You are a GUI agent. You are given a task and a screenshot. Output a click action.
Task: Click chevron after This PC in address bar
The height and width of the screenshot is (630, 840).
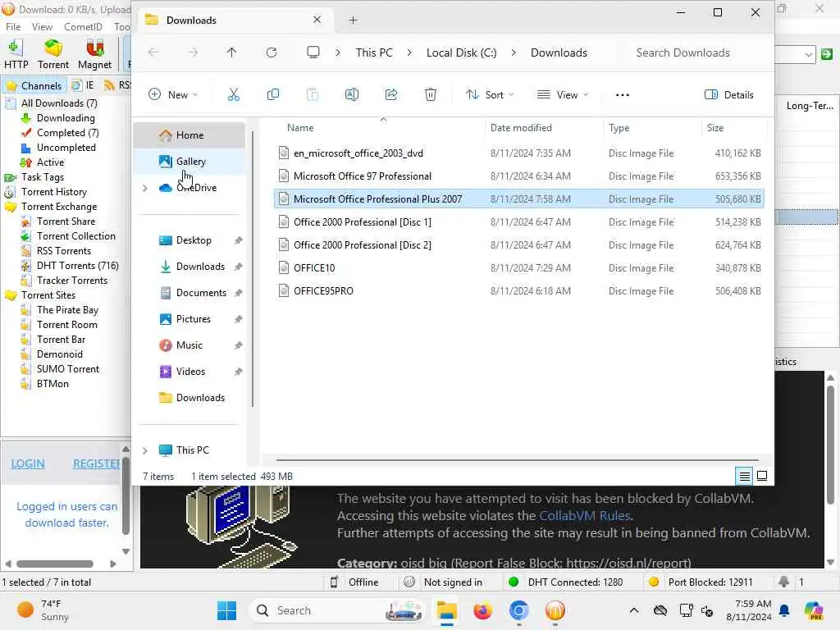(x=409, y=52)
